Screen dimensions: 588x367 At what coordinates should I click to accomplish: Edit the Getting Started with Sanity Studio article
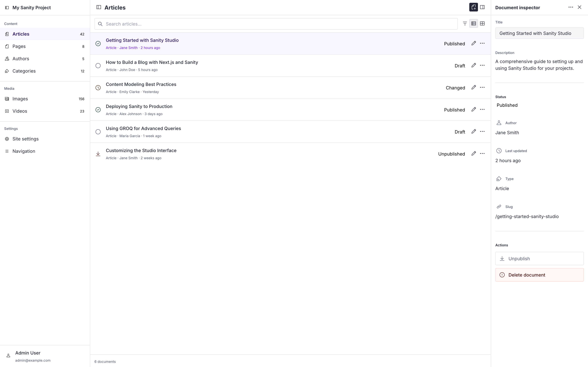[x=473, y=43]
